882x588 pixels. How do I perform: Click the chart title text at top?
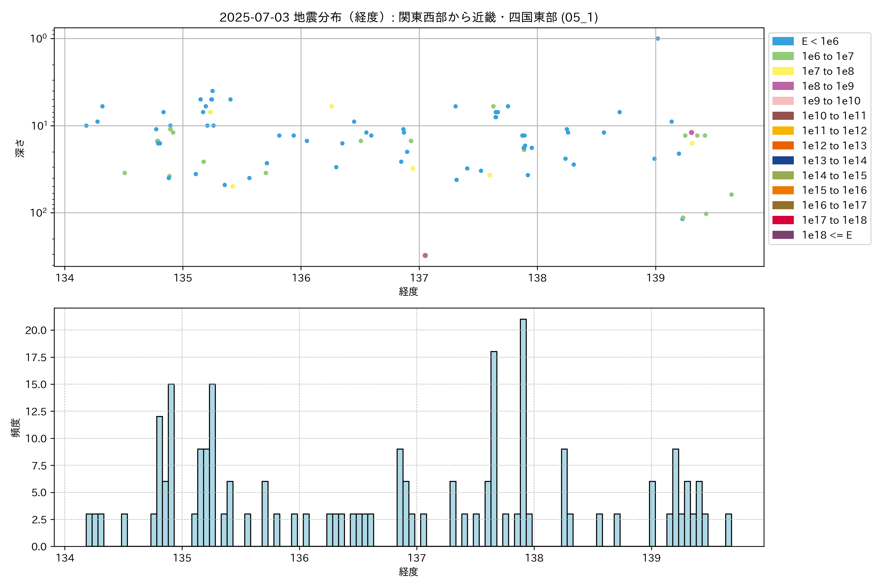coord(408,17)
